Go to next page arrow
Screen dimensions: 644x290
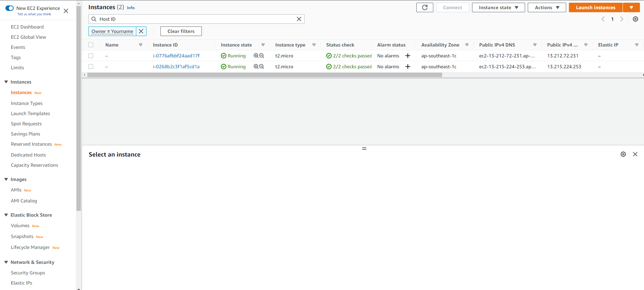click(622, 19)
